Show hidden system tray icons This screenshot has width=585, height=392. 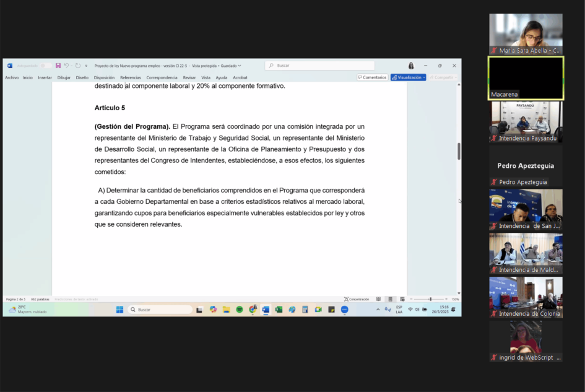(x=378, y=310)
